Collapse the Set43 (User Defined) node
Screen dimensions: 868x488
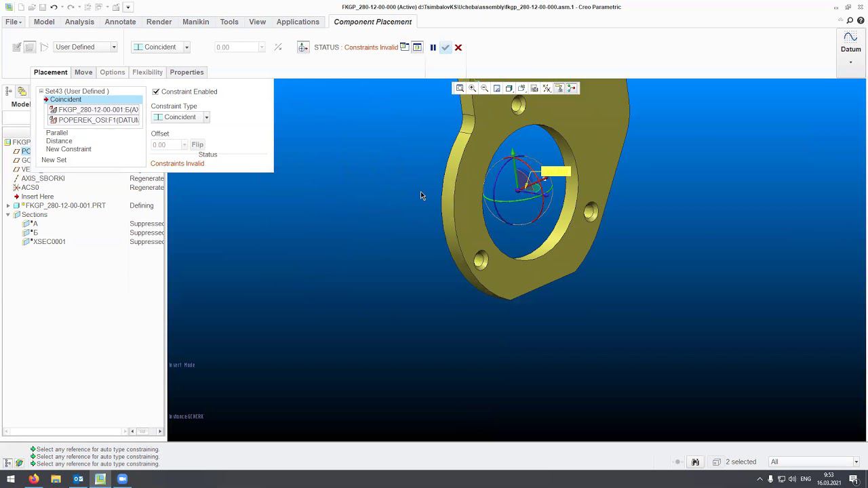point(41,91)
